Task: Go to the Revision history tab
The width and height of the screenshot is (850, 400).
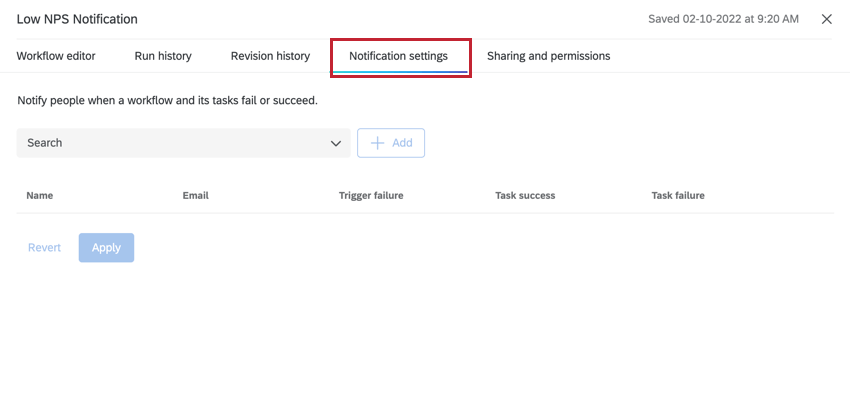Action: pos(270,56)
